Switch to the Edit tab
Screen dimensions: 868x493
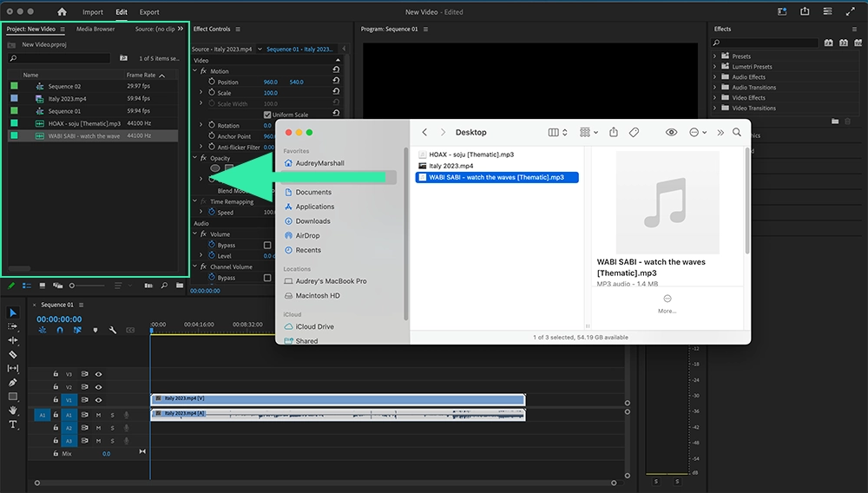pyautogui.click(x=122, y=11)
